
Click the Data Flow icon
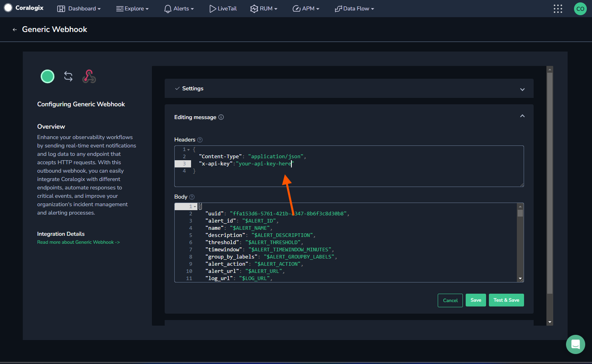point(339,9)
